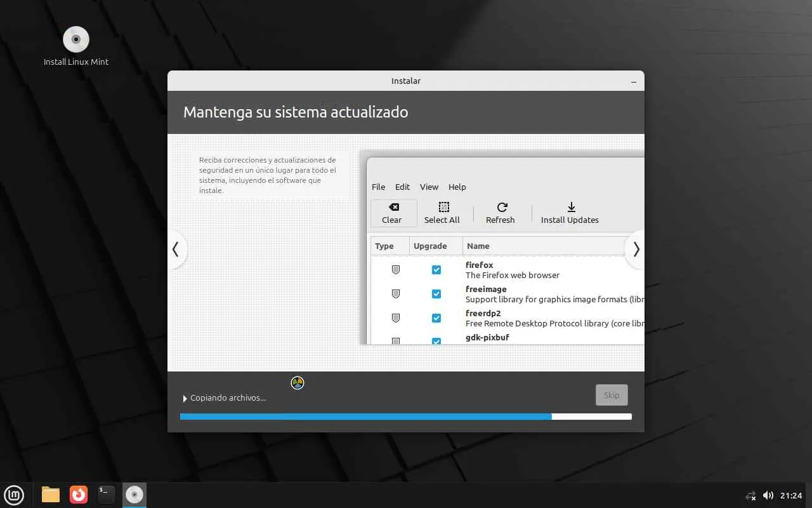The width and height of the screenshot is (812, 508).
Task: Open the terminal from the panel
Action: 107,495
